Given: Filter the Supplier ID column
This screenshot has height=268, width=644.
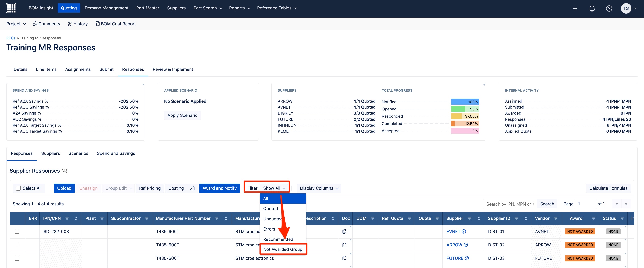Looking at the screenshot, I should coord(516,219).
